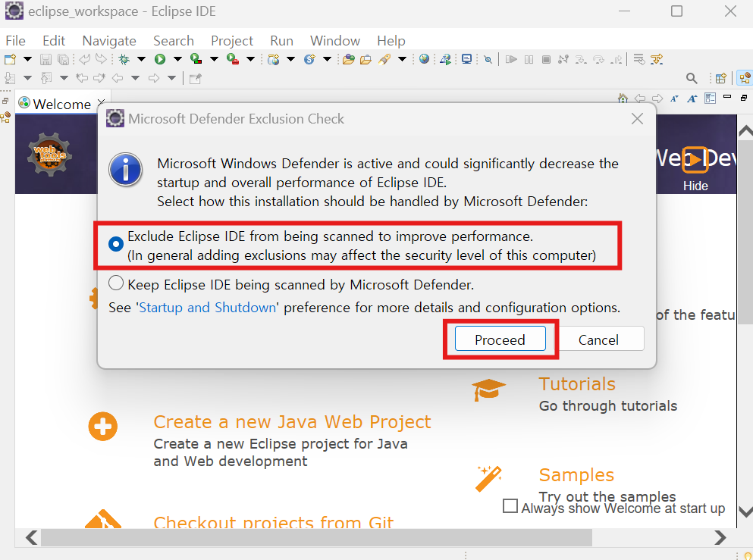753x560 pixels.
Task: Click the Step Into icon
Action: (581, 60)
